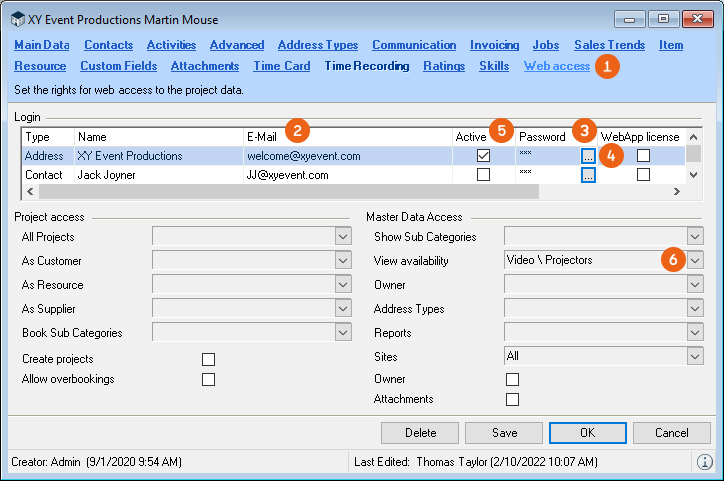
Task: Select the JJ@xyevent.com email cell
Action: 286,175
